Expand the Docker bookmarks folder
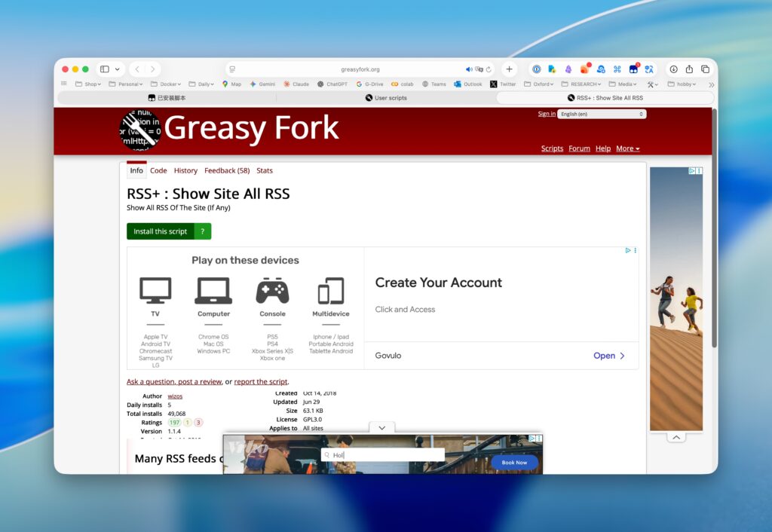Image resolution: width=772 pixels, height=532 pixels. 166,84
